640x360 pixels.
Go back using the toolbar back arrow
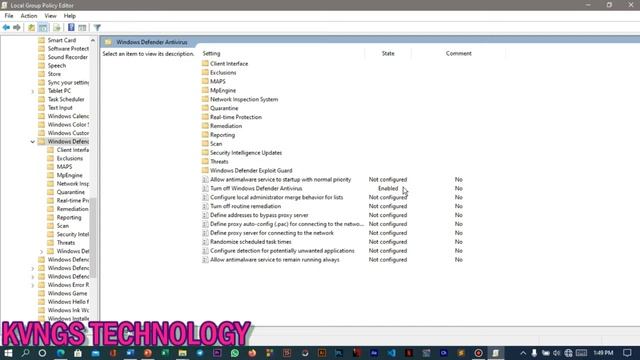(6, 27)
